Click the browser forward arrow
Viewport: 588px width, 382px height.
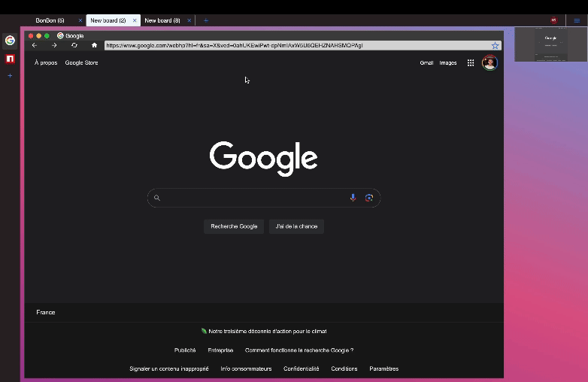click(54, 45)
